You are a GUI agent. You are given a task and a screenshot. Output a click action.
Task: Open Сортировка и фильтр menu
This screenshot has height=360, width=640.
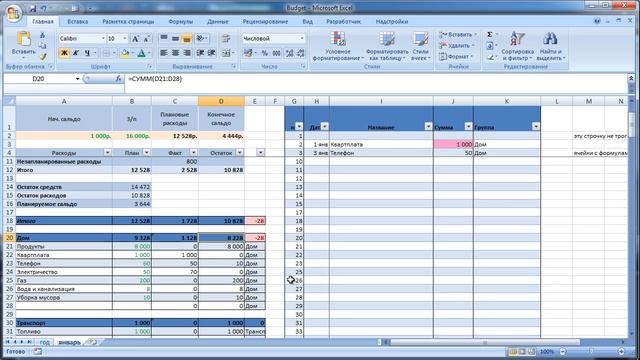coord(518,46)
